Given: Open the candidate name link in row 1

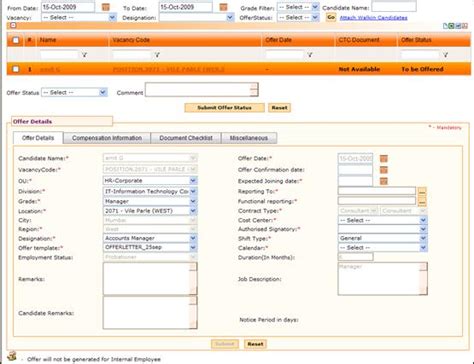Looking at the screenshot, I should click(x=50, y=69).
